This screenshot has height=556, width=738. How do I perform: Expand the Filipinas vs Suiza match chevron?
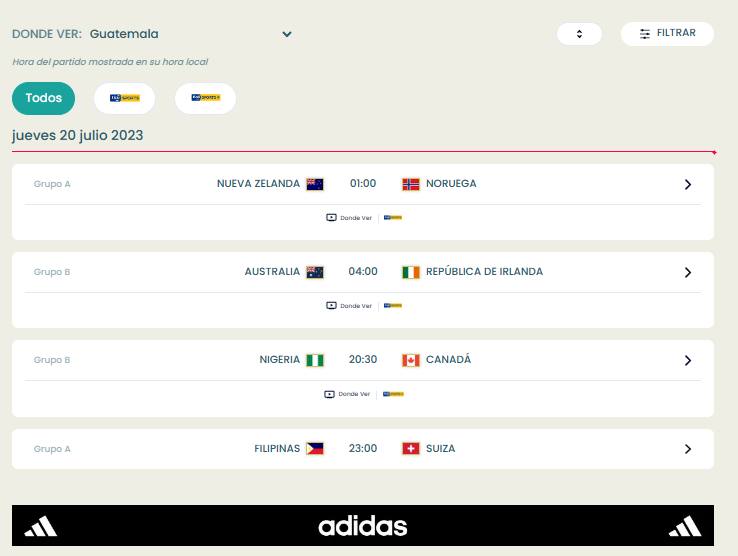point(688,449)
